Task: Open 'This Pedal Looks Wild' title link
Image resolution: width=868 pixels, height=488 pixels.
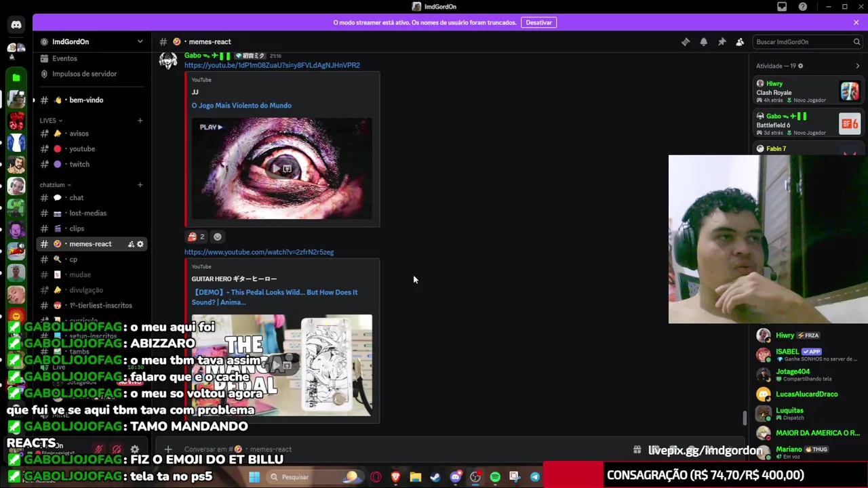Action: point(275,297)
